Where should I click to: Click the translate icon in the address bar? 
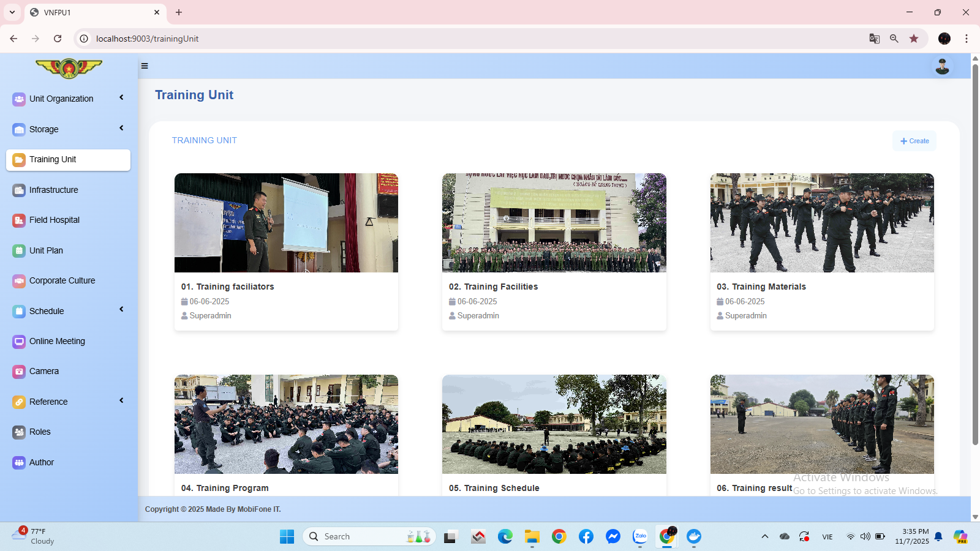[x=874, y=39]
